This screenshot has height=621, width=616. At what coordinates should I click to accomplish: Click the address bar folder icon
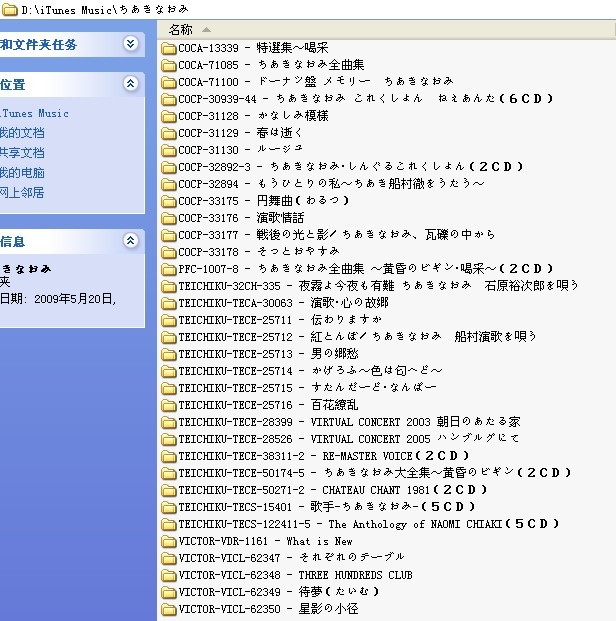10,10
